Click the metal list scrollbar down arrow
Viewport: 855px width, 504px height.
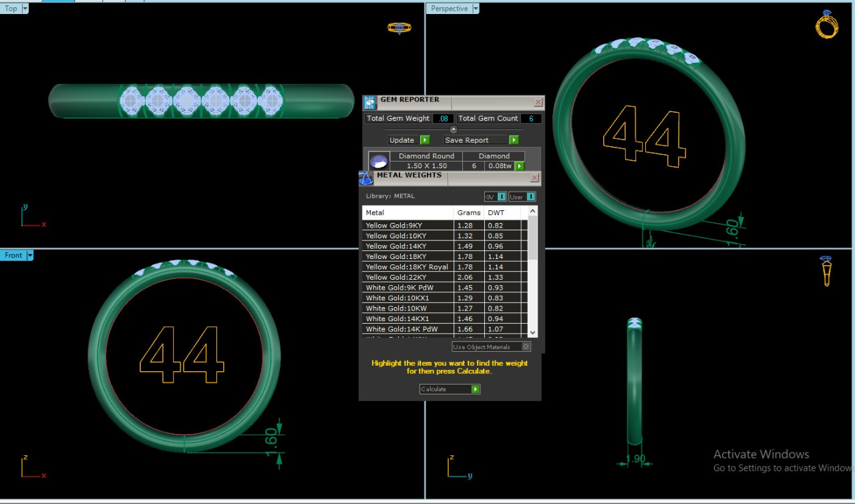coord(532,332)
